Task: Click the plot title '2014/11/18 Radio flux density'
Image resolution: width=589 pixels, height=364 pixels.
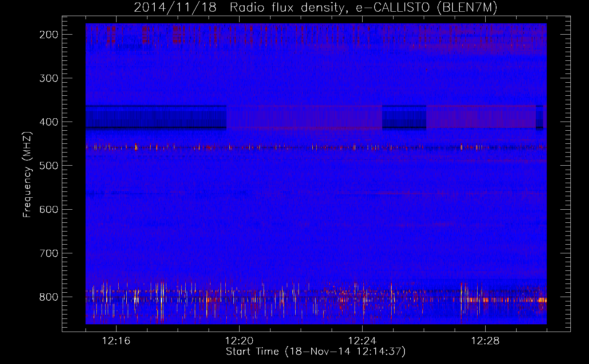Action: (x=316, y=8)
